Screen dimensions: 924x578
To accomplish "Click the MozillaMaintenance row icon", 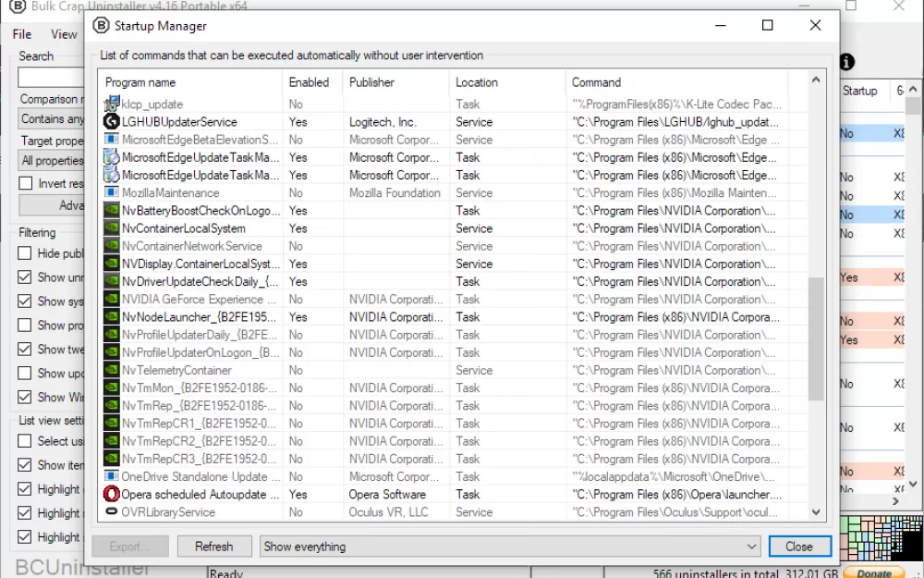I will pyautogui.click(x=112, y=192).
